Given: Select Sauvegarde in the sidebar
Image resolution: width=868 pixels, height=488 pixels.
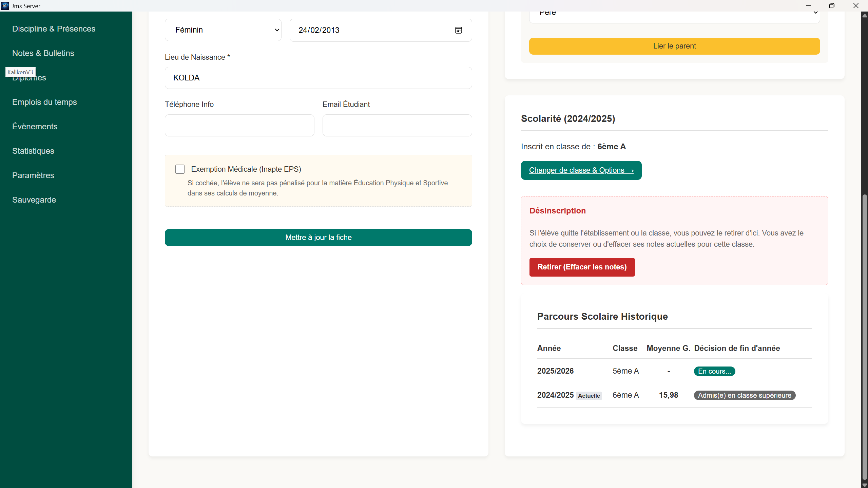Looking at the screenshot, I should (x=34, y=200).
